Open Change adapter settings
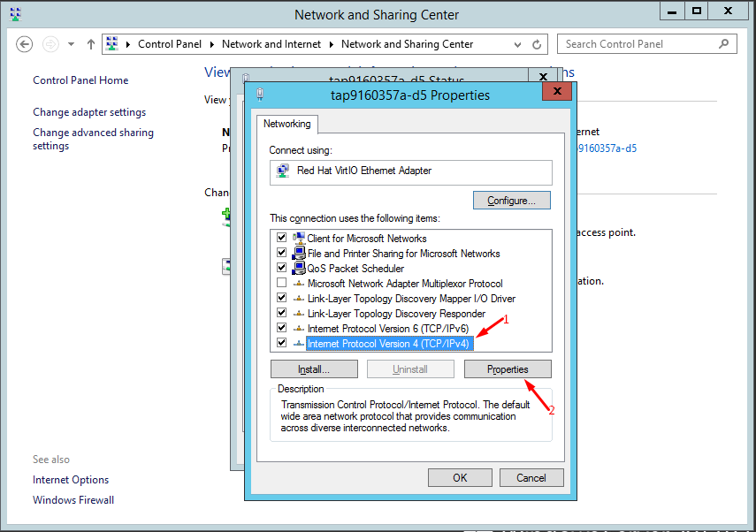This screenshot has width=756, height=532. (89, 112)
